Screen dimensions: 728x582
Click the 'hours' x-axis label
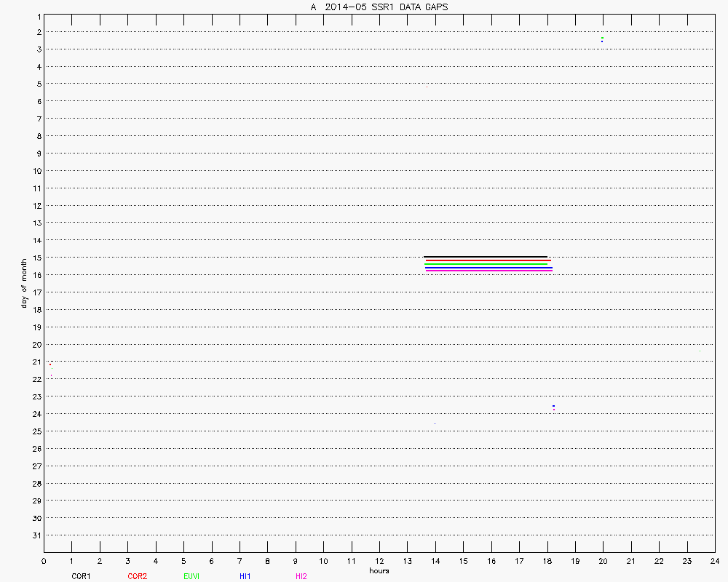[x=379, y=571]
